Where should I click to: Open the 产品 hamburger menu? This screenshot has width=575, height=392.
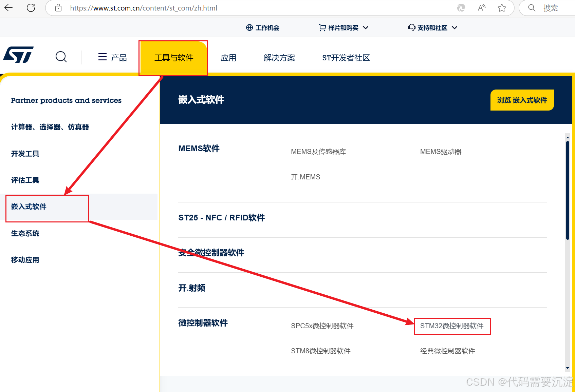(112, 58)
